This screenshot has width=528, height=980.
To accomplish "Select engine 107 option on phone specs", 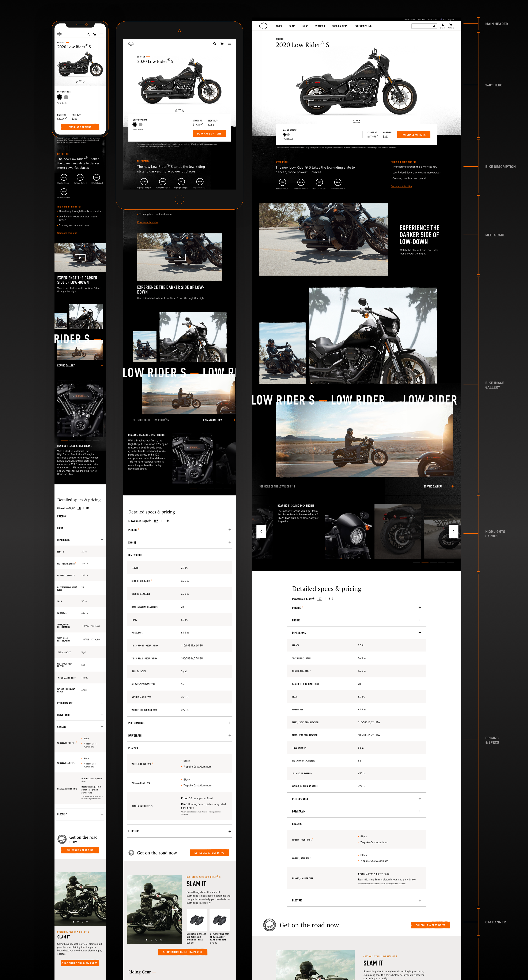I will click(79, 508).
